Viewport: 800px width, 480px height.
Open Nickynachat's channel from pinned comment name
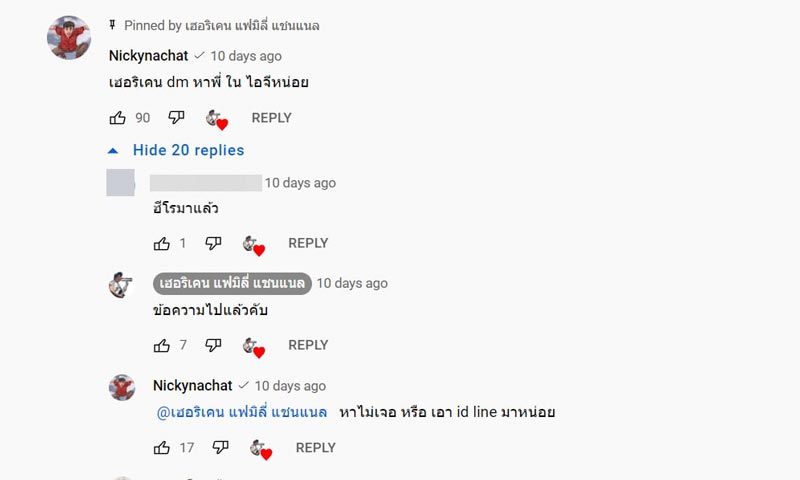click(x=148, y=56)
